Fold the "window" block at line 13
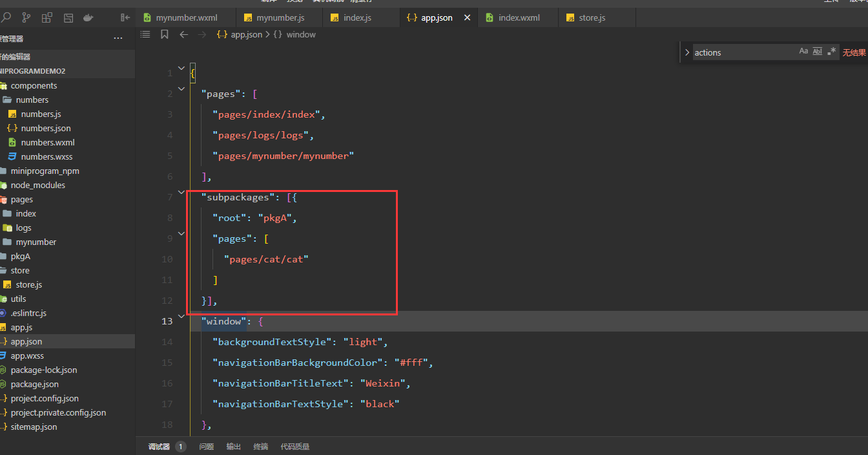The image size is (868, 455). coord(181,317)
